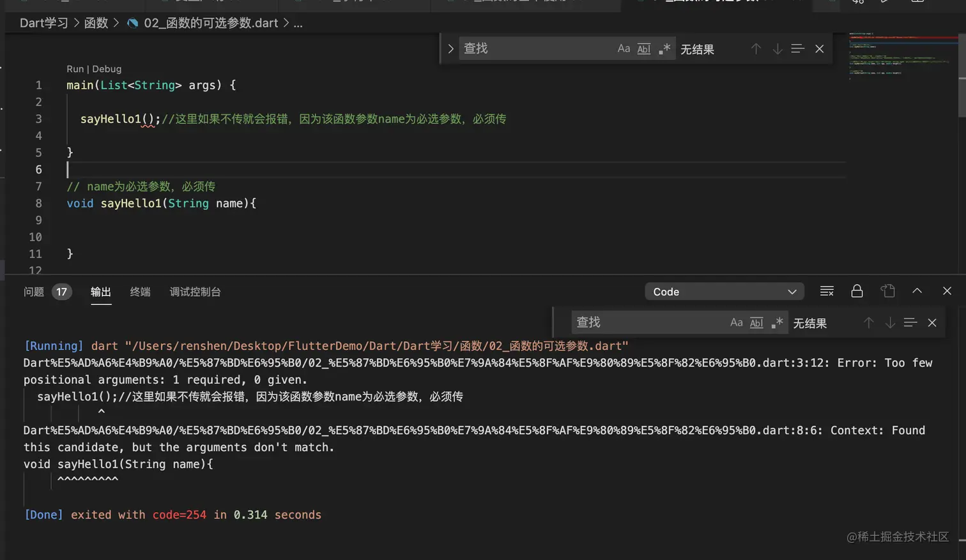The height and width of the screenshot is (560, 966).
Task: Toggle Use Regular Expression in editor find widget
Action: point(664,49)
